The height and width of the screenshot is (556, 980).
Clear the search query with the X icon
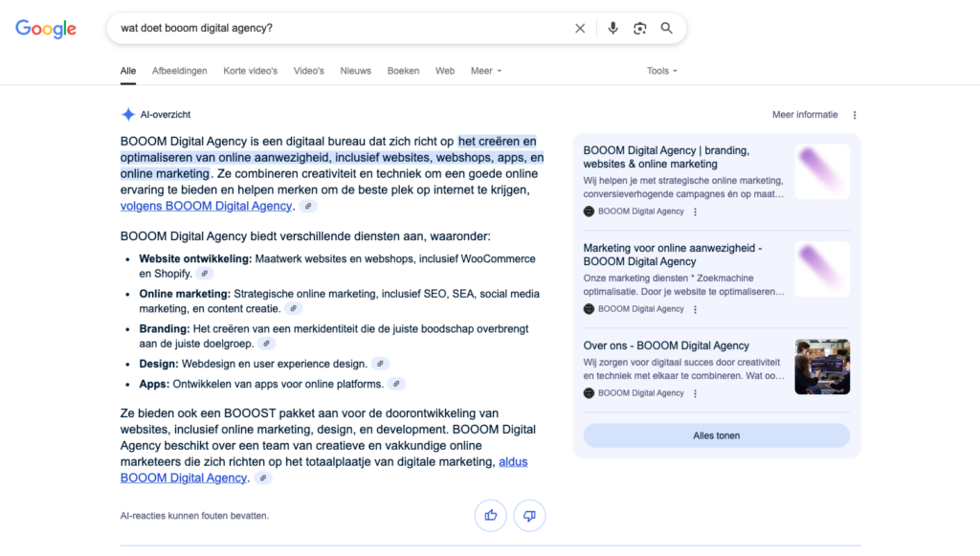(x=580, y=28)
